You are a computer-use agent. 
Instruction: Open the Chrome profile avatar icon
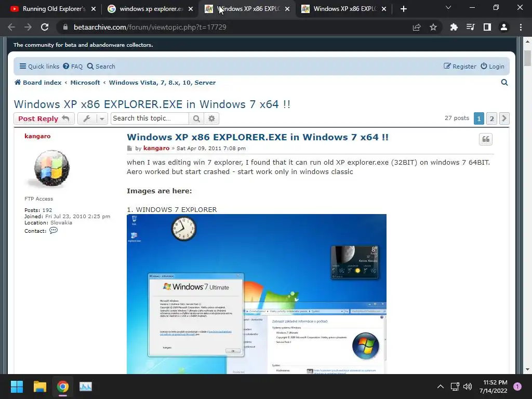(x=504, y=27)
